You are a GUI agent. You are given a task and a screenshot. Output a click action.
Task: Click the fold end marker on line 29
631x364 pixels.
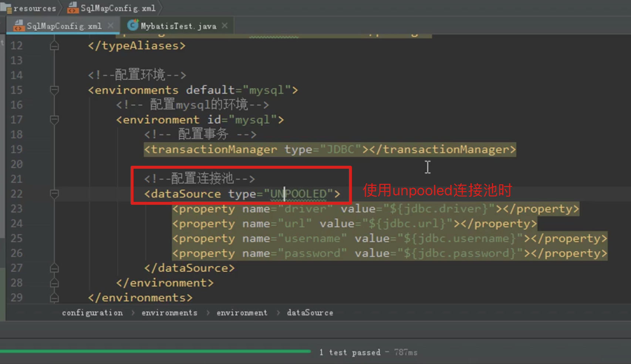pos(54,297)
